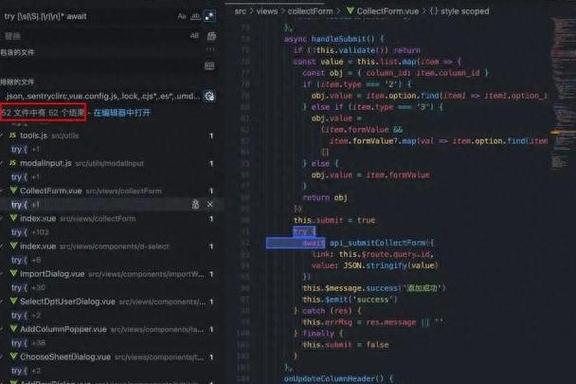Click collectForm in the breadcrumb path

(x=310, y=11)
